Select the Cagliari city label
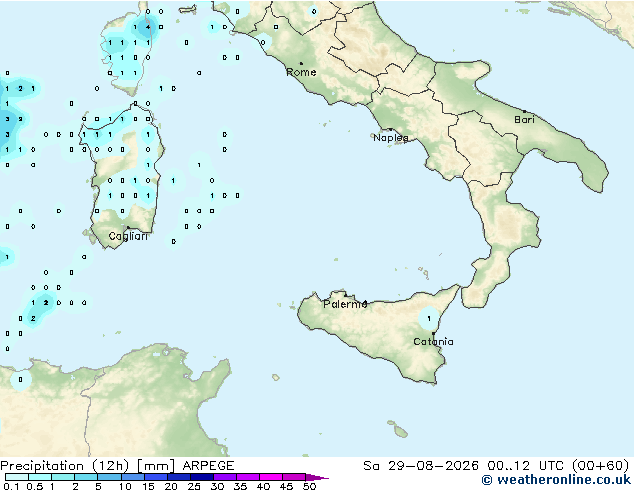 point(128,236)
